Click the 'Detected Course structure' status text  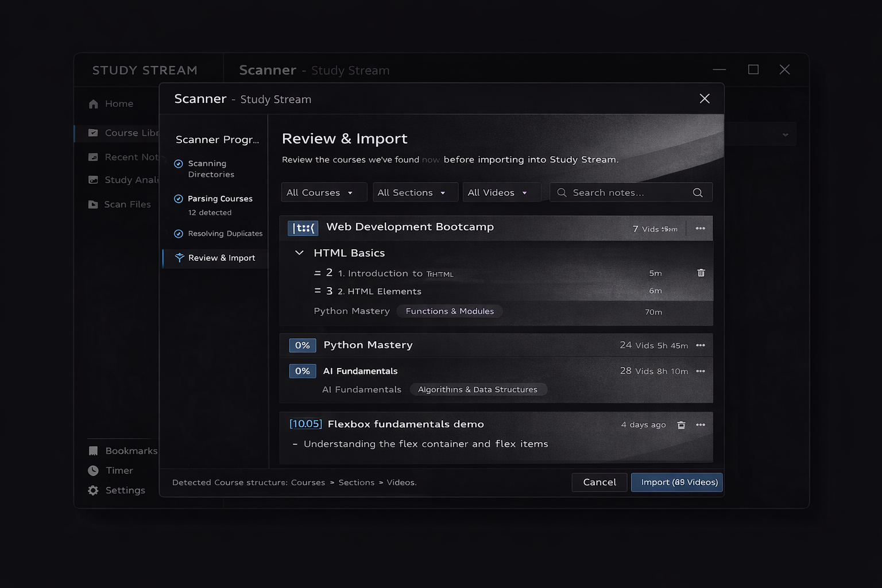(295, 482)
